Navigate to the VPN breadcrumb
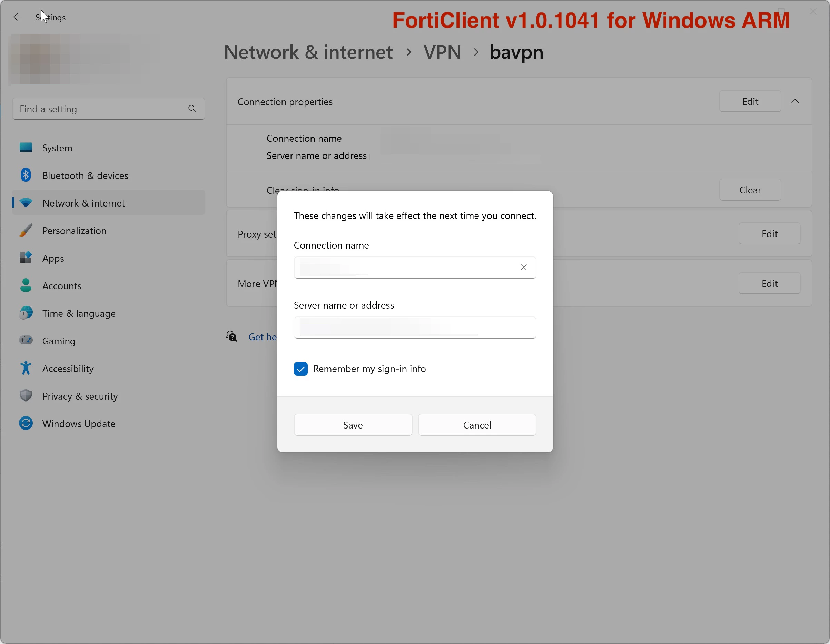830x644 pixels. point(442,52)
